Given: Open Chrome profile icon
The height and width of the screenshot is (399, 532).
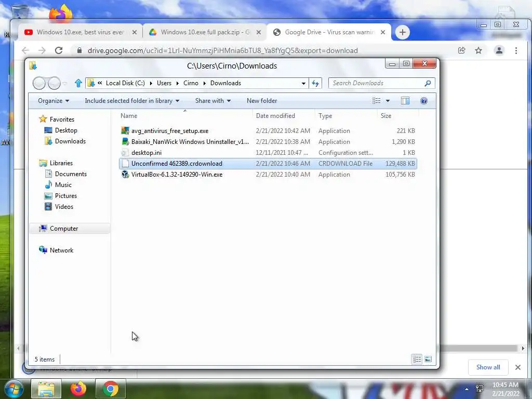Looking at the screenshot, I should pyautogui.click(x=499, y=50).
